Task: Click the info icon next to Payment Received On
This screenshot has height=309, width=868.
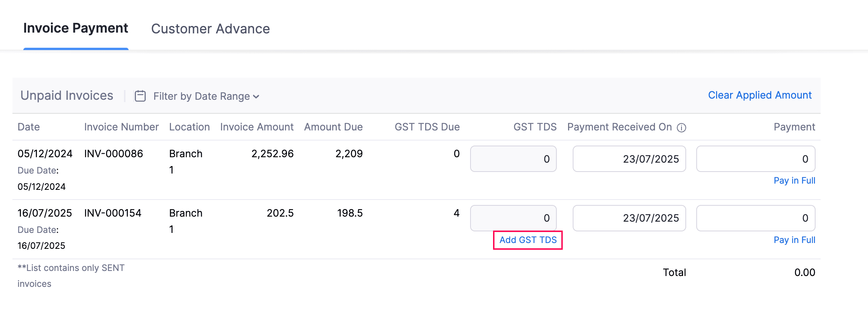Action: coord(682,127)
